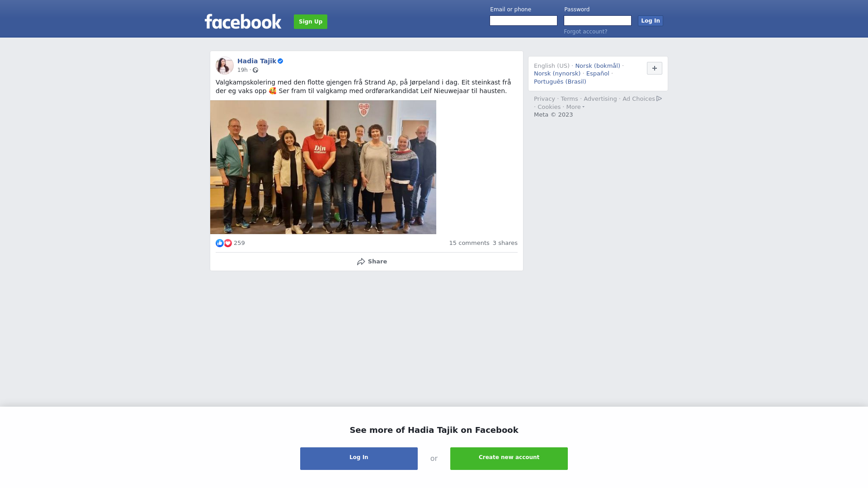Click the blue Like reaction icon
868x488 pixels.
(x=220, y=243)
